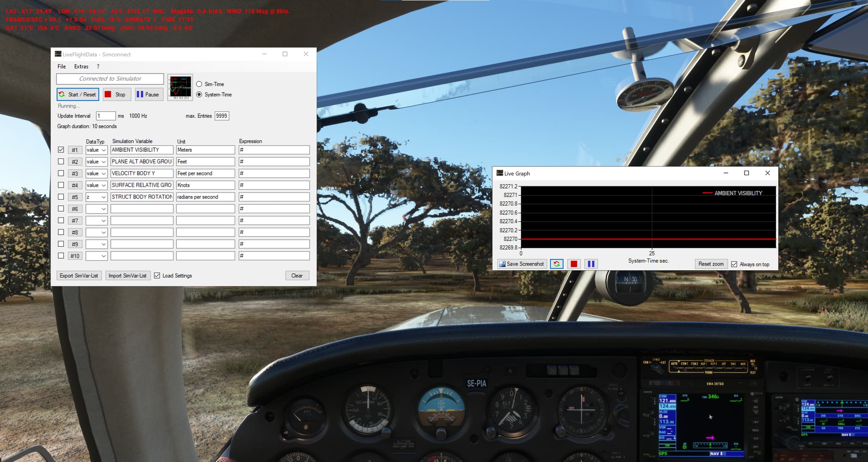Click the Update Interval input field
868x462 pixels.
105,116
